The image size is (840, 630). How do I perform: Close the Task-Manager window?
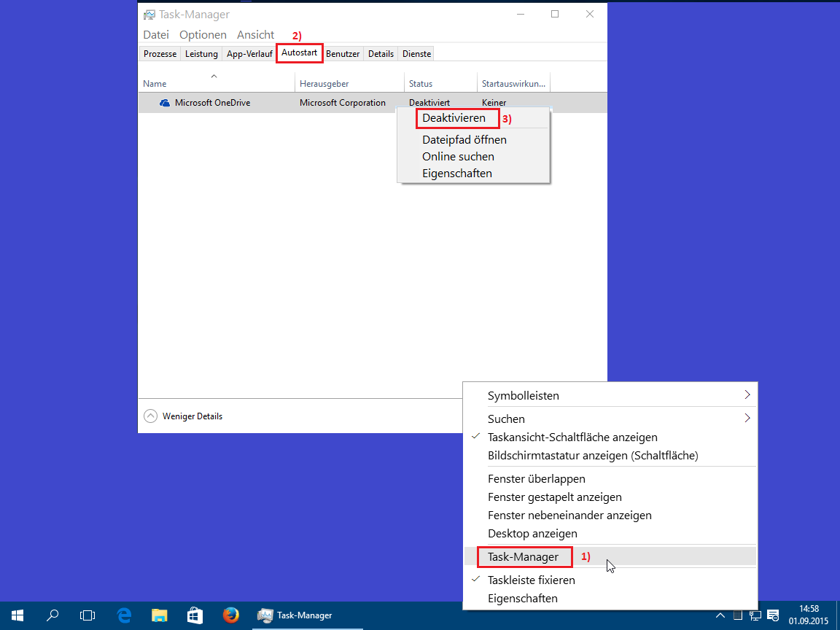click(590, 15)
